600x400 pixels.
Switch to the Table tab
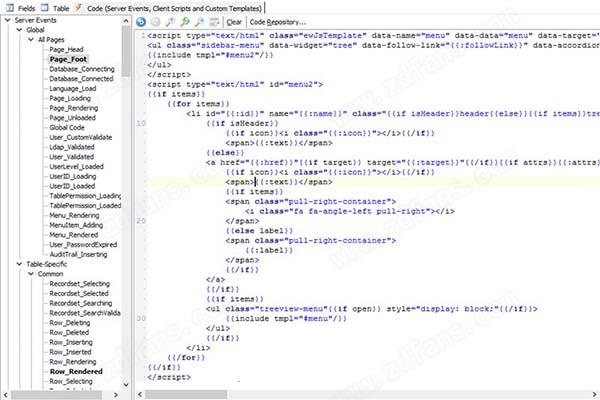pos(61,8)
